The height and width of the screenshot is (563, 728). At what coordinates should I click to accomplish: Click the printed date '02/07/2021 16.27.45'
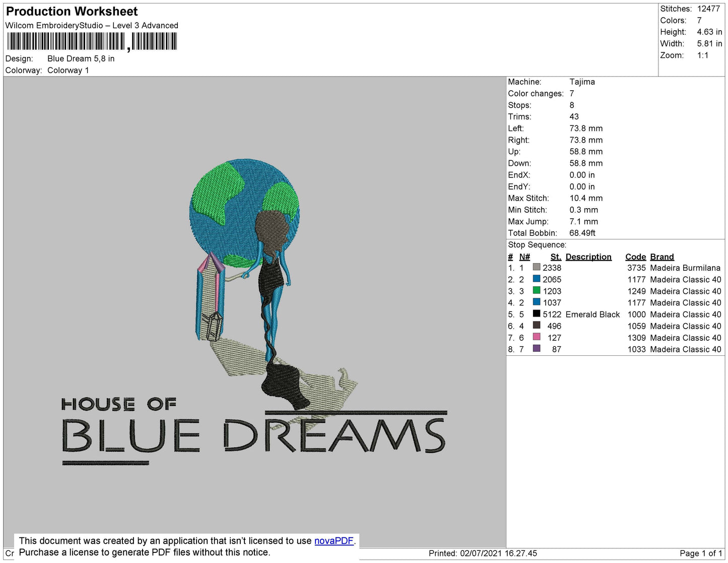pyautogui.click(x=498, y=553)
